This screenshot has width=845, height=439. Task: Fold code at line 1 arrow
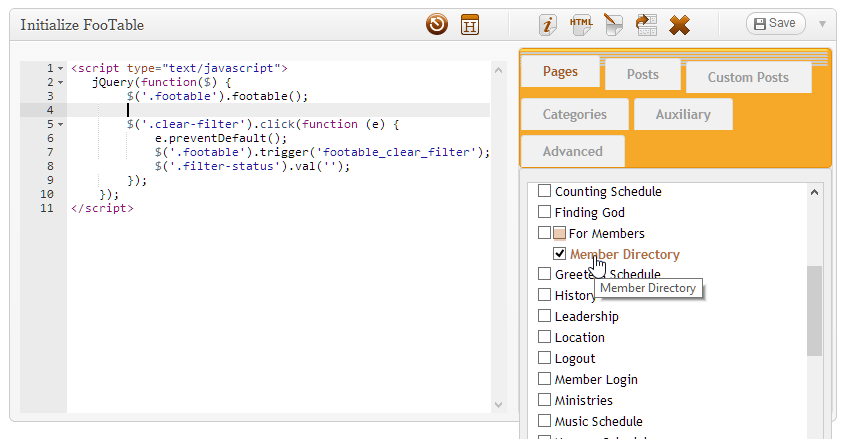(x=60, y=68)
